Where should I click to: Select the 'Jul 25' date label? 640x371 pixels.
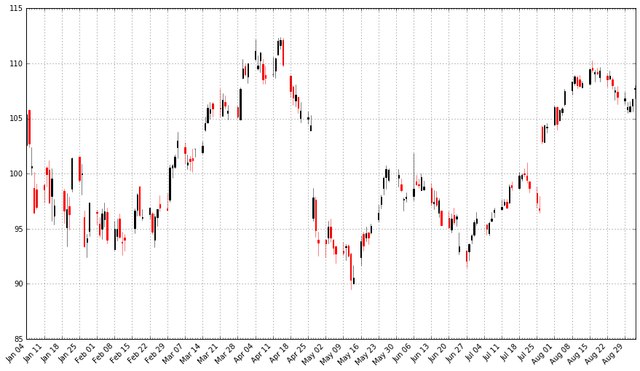click(x=527, y=352)
